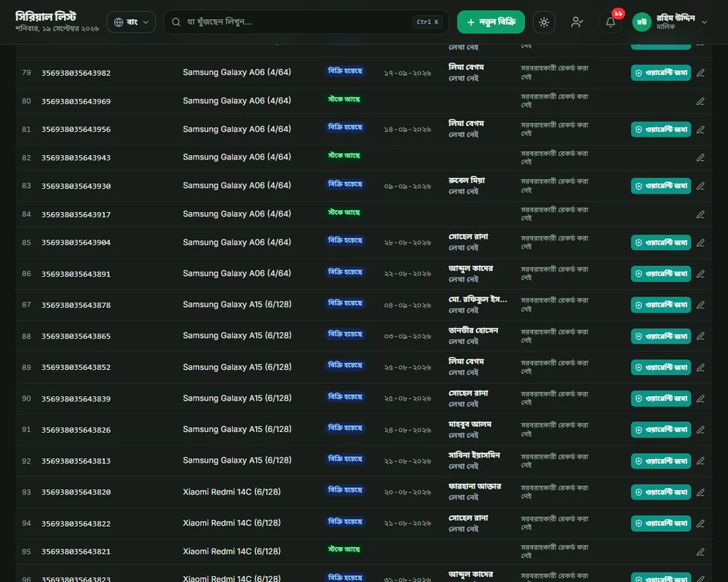This screenshot has height=582, width=728.
Task: Edit row 84 with the pencil icon
Action: coord(700,215)
